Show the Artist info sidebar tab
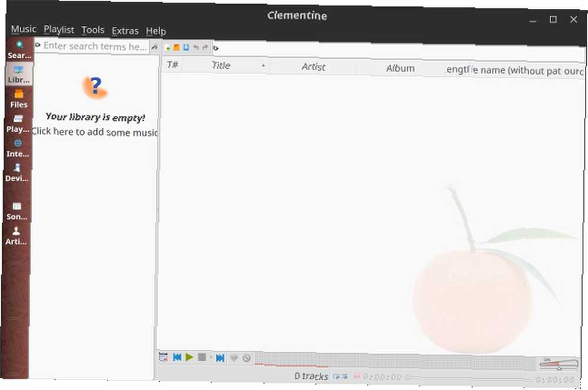Screen dimensions: 588x390 (x=16, y=236)
